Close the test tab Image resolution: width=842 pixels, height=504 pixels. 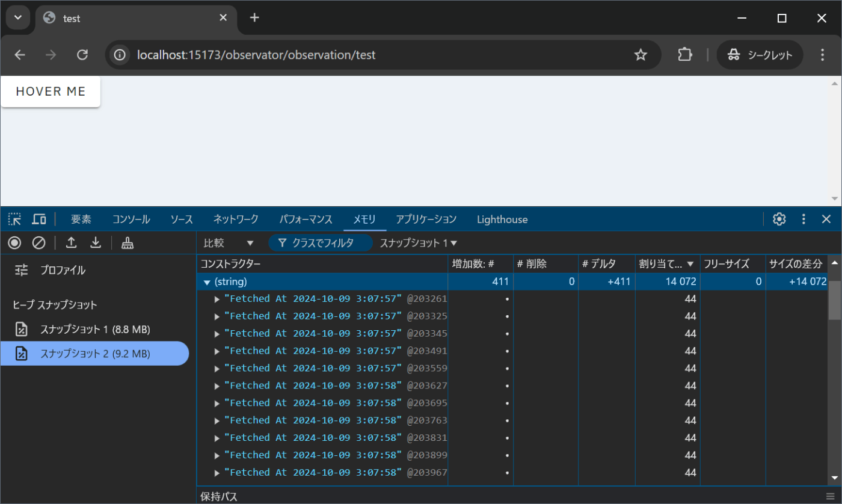(223, 17)
